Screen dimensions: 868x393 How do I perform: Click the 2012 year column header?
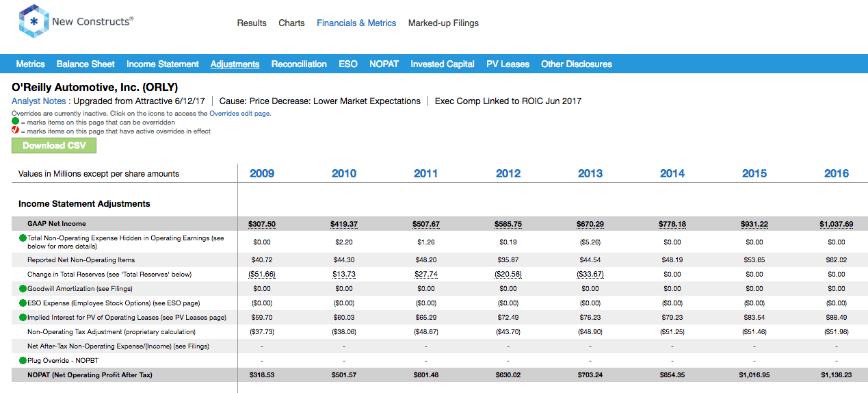coord(508,173)
